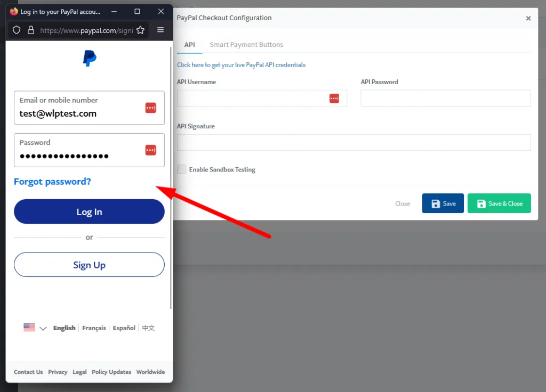
Task: Select Español language link
Action: (124, 328)
